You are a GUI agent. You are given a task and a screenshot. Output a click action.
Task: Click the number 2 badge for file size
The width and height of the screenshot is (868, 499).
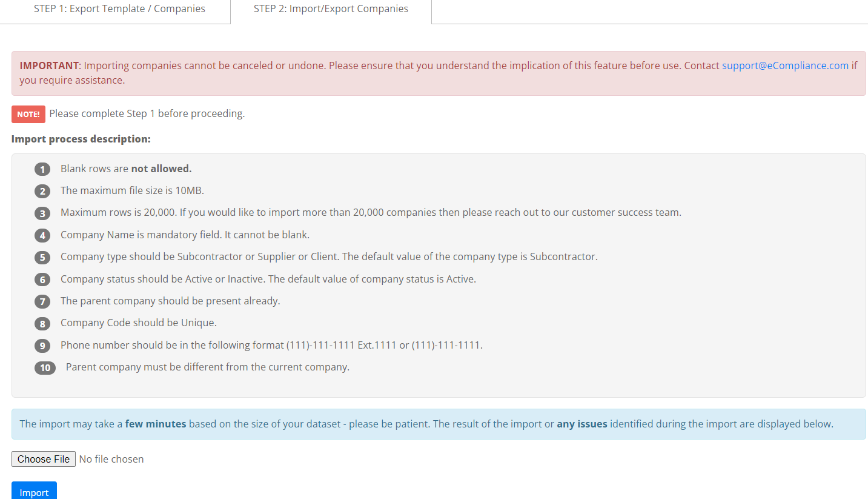coord(42,192)
